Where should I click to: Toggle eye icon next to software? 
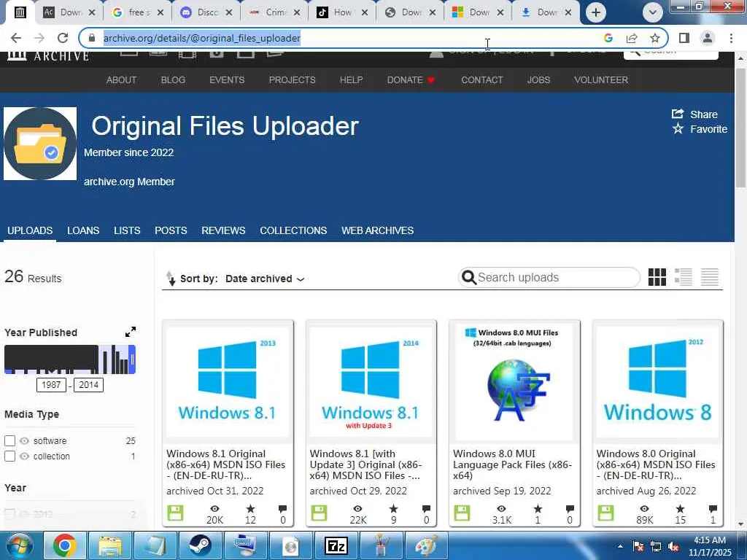[x=24, y=441]
